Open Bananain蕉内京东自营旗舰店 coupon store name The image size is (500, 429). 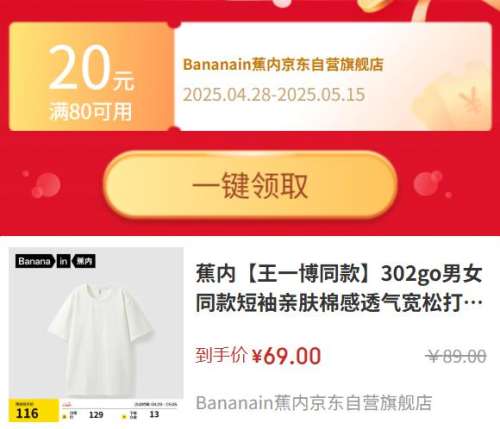(x=283, y=64)
